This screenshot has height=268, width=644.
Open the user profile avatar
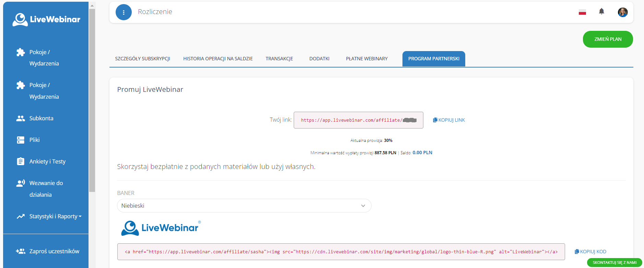click(622, 12)
